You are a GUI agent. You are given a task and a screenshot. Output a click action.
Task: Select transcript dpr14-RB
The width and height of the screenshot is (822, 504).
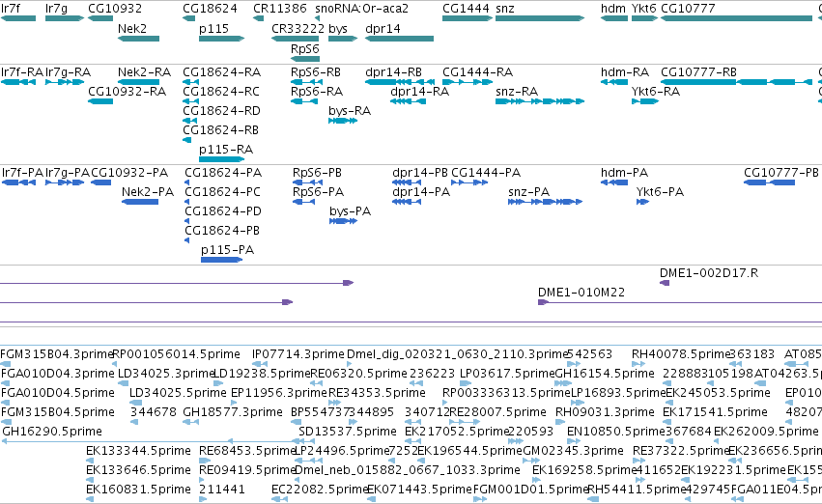point(393,72)
